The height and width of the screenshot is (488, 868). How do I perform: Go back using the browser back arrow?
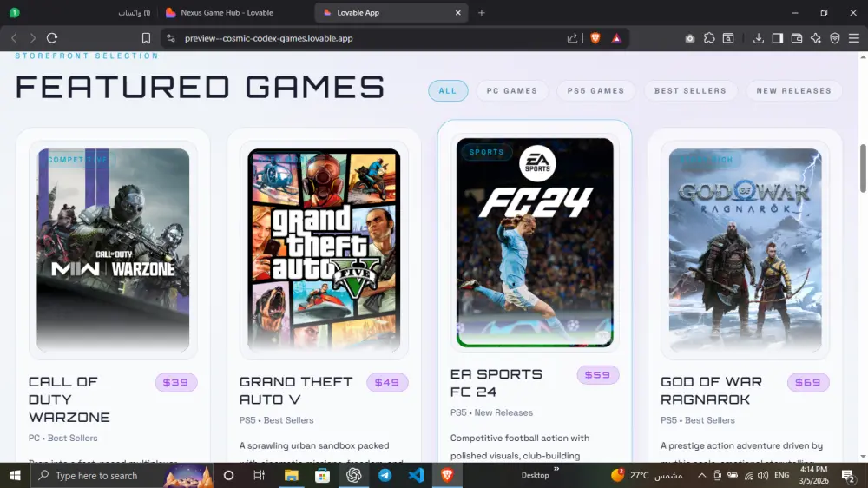(x=15, y=38)
